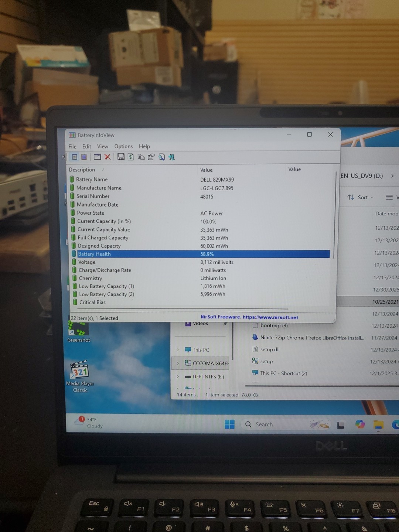The image size is (399, 532).
Task: Click the Greenshot desktop icon
Action: 78,331
